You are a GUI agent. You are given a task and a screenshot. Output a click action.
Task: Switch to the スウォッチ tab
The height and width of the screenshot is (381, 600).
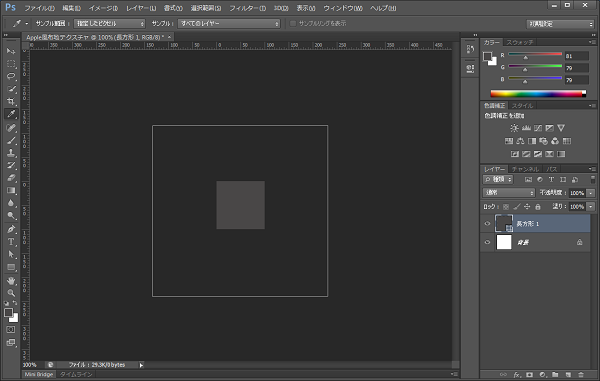(520, 42)
